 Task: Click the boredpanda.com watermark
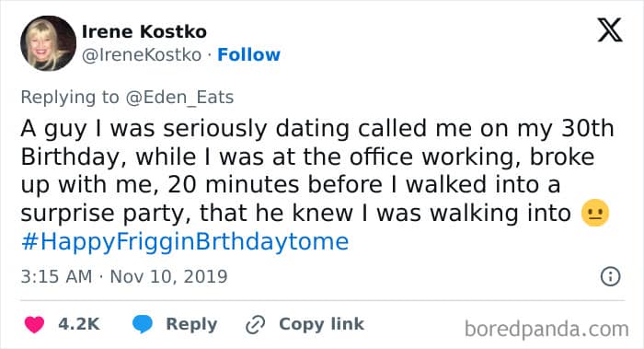[546, 330]
